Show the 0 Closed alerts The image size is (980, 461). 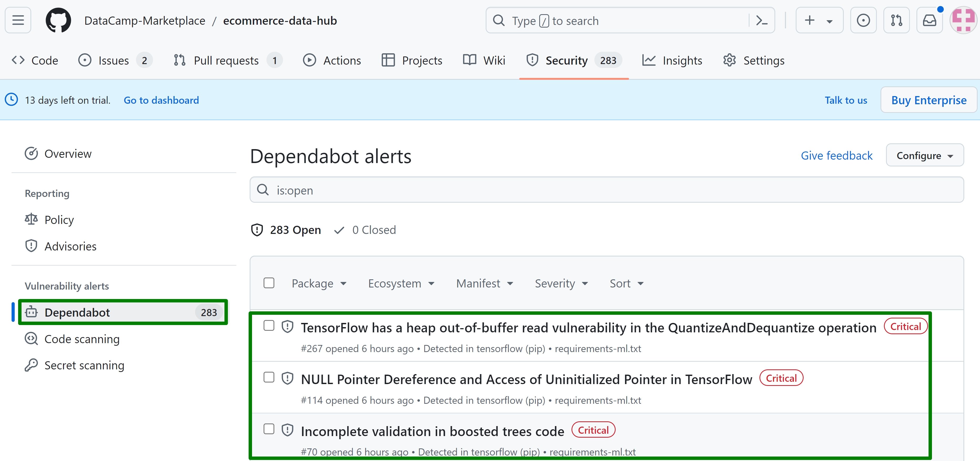pos(365,230)
